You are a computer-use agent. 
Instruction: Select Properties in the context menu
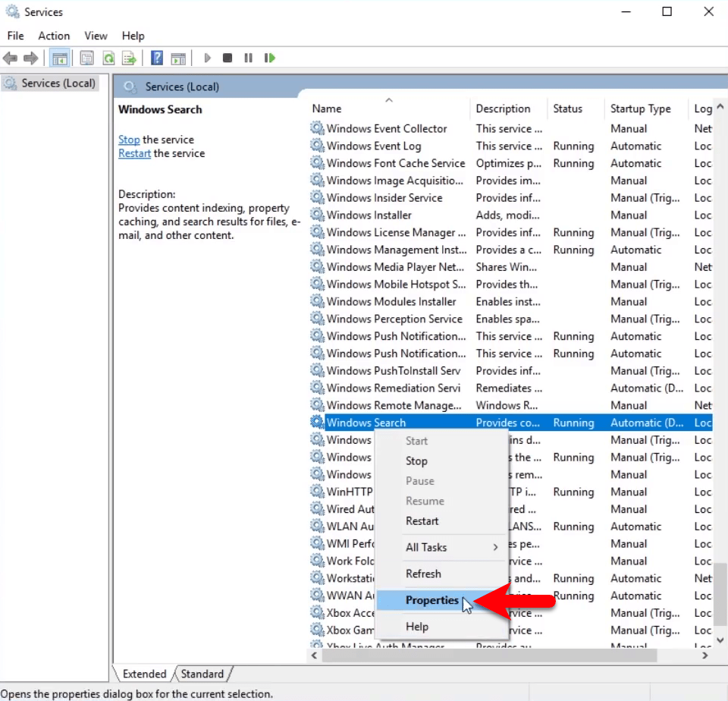click(x=441, y=600)
